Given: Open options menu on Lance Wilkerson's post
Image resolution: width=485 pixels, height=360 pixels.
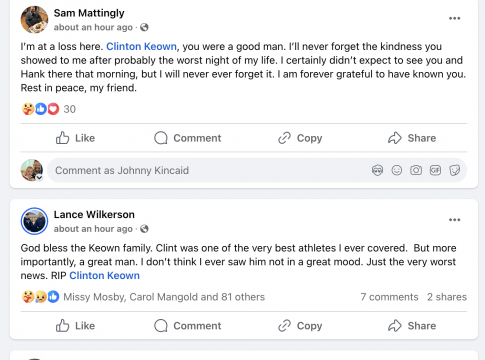Looking at the screenshot, I should (454, 220).
